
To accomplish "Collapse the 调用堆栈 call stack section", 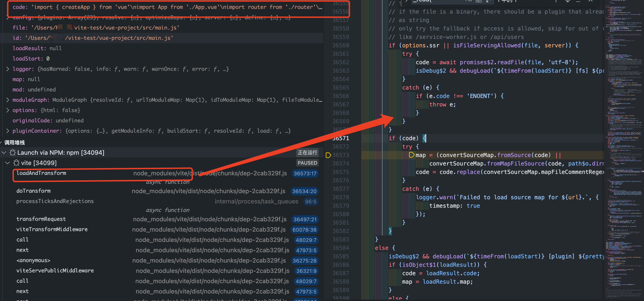I will (x=1, y=143).
